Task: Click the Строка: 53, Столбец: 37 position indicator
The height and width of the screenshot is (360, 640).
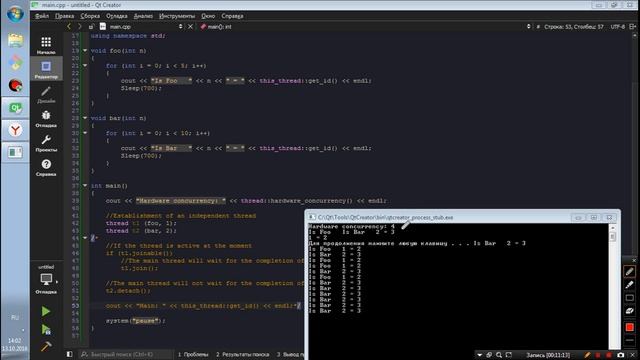Action: pos(573,27)
